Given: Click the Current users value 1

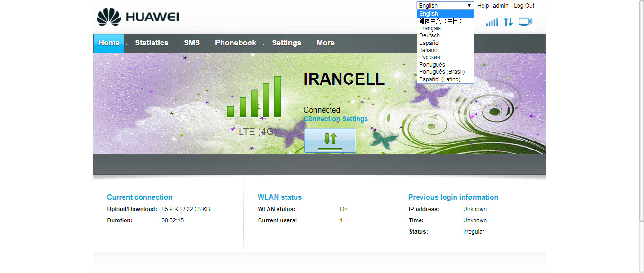Looking at the screenshot, I should 341,220.
